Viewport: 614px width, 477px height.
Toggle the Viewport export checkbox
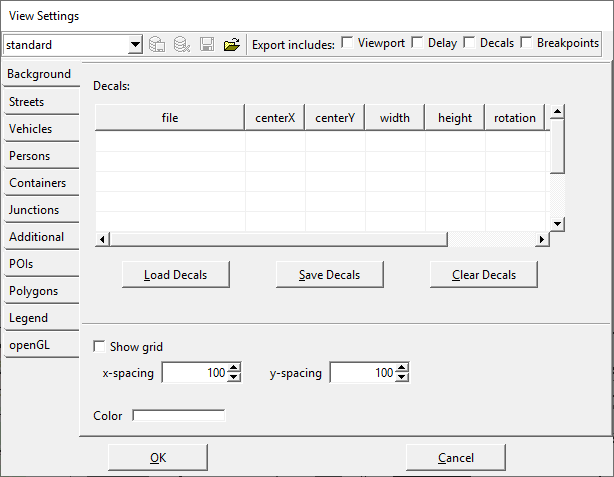347,43
